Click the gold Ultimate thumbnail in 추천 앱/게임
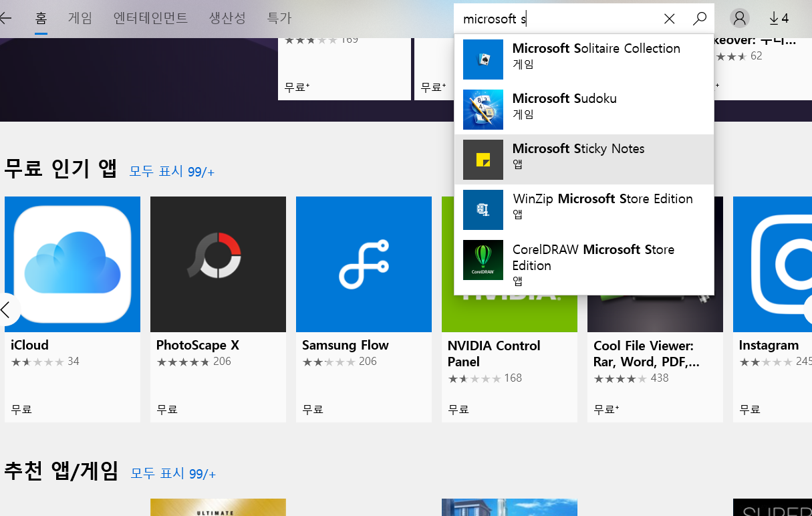Viewport: 812px width, 516px height. pyautogui.click(x=218, y=507)
